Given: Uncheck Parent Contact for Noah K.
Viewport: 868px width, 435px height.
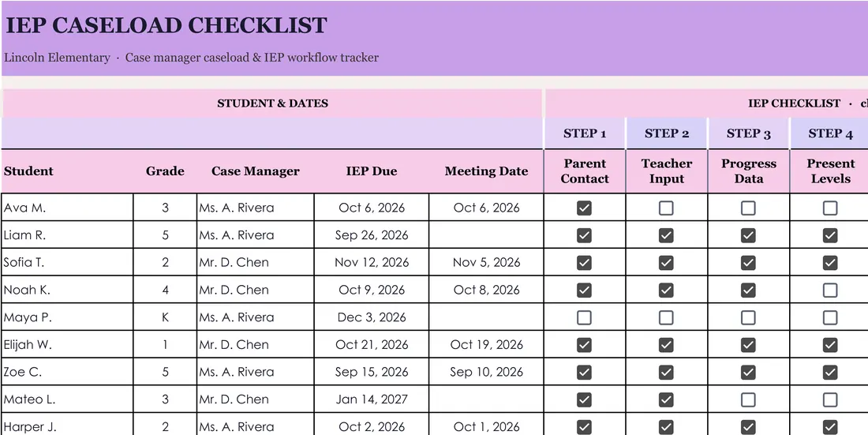Looking at the screenshot, I should click(x=584, y=290).
